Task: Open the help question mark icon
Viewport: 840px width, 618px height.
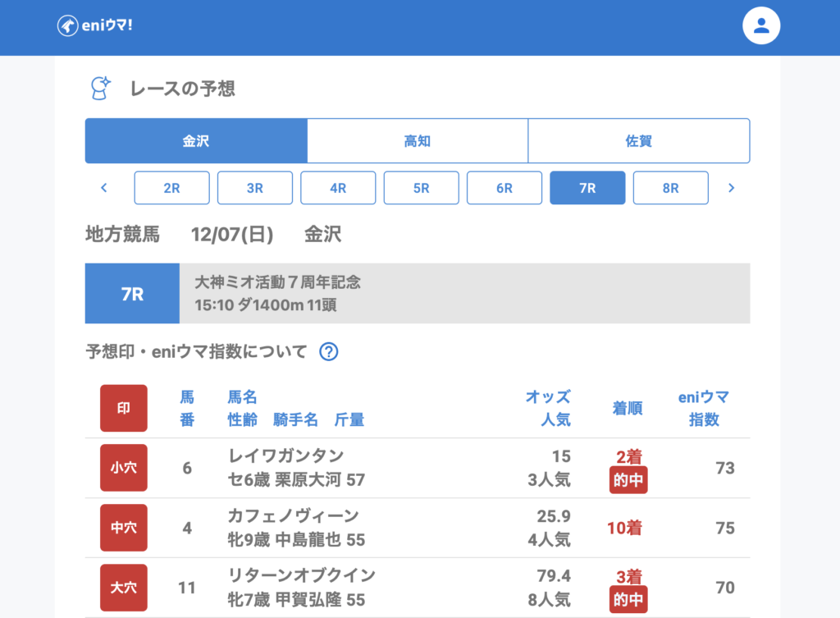Action: pyautogui.click(x=328, y=352)
